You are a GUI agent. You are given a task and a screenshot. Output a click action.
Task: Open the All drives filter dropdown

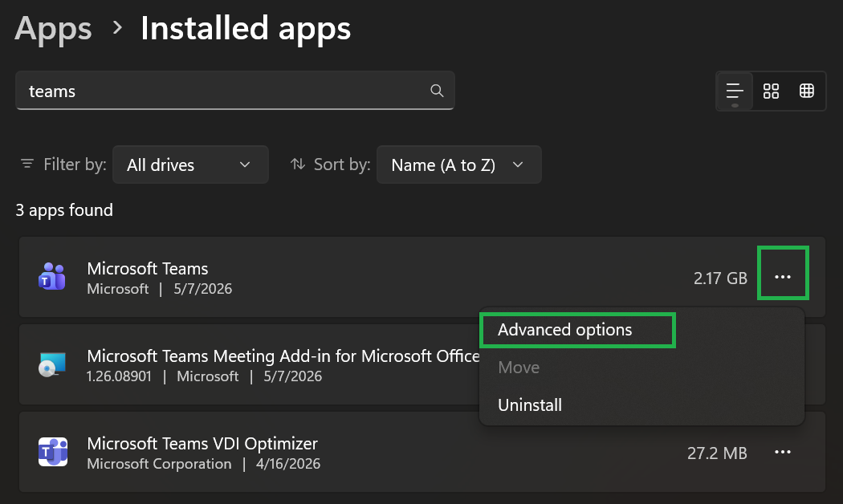pos(190,165)
